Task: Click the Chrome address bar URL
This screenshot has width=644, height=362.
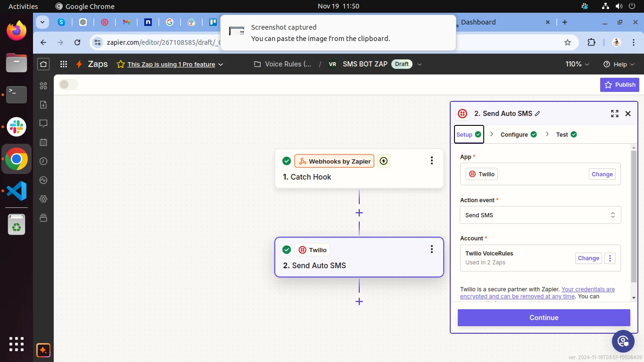Action: (x=164, y=42)
